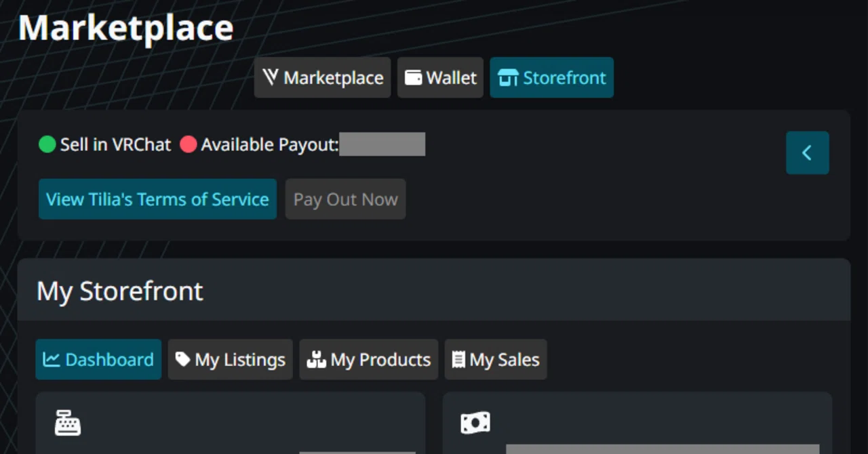Select the Storefront tab
The image size is (868, 454).
point(551,77)
